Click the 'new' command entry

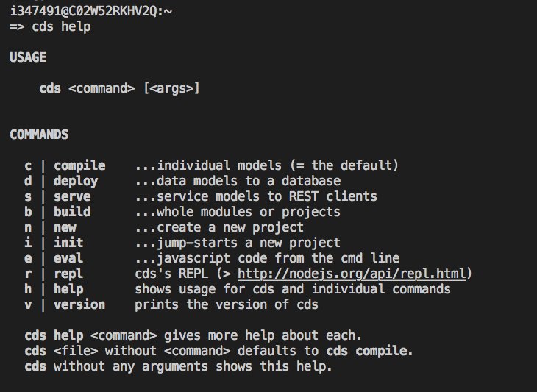(x=65, y=227)
